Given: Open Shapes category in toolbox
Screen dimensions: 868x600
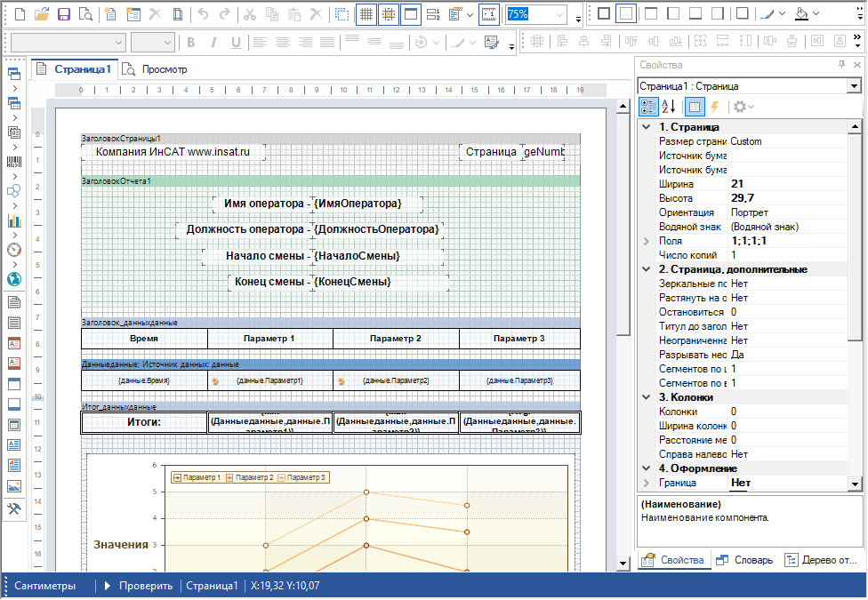Looking at the screenshot, I should (14, 191).
